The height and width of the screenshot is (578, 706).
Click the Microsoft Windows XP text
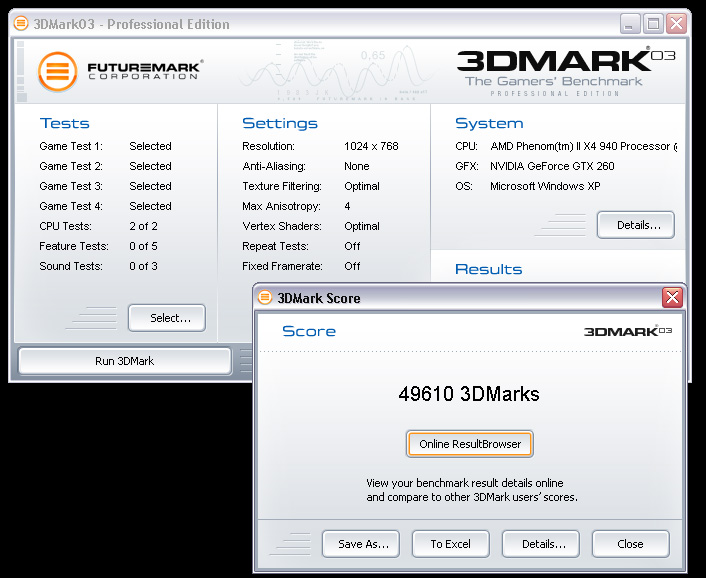(x=545, y=186)
